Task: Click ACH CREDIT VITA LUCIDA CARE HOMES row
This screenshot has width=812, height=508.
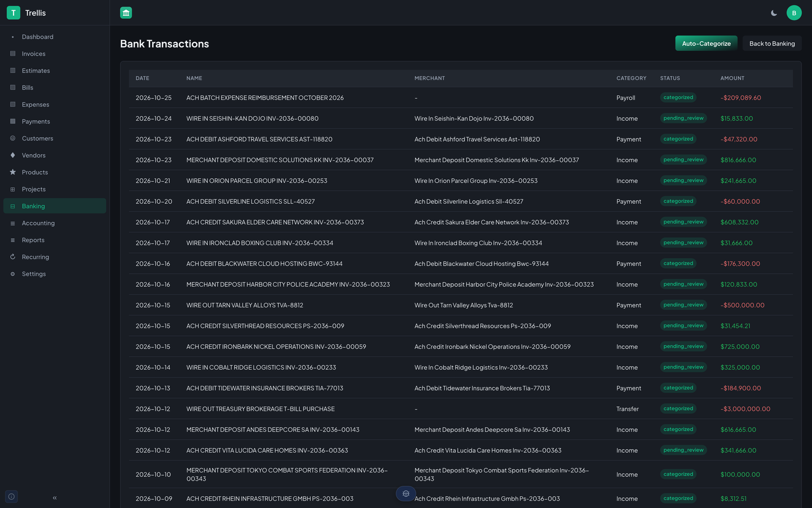Action: click(461, 450)
